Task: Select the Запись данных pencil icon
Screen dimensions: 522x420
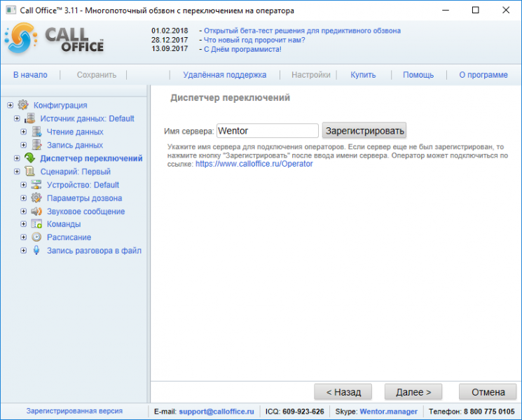Action: coord(36,145)
